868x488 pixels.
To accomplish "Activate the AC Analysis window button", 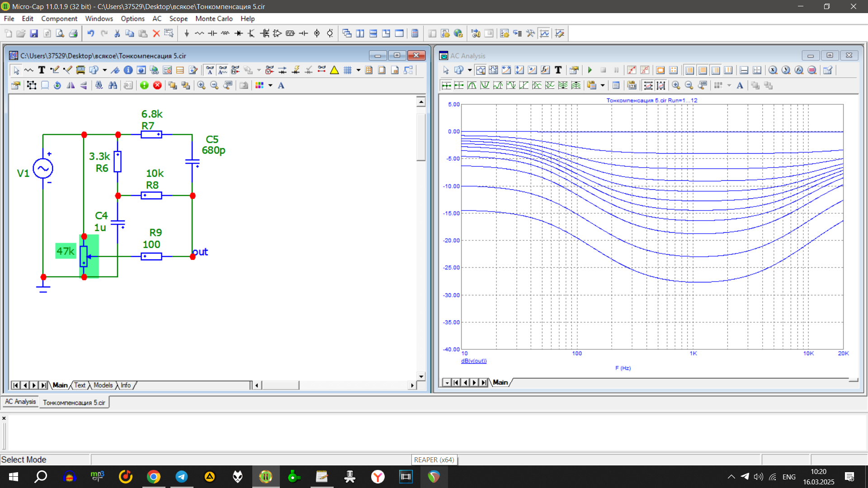I will coord(20,402).
